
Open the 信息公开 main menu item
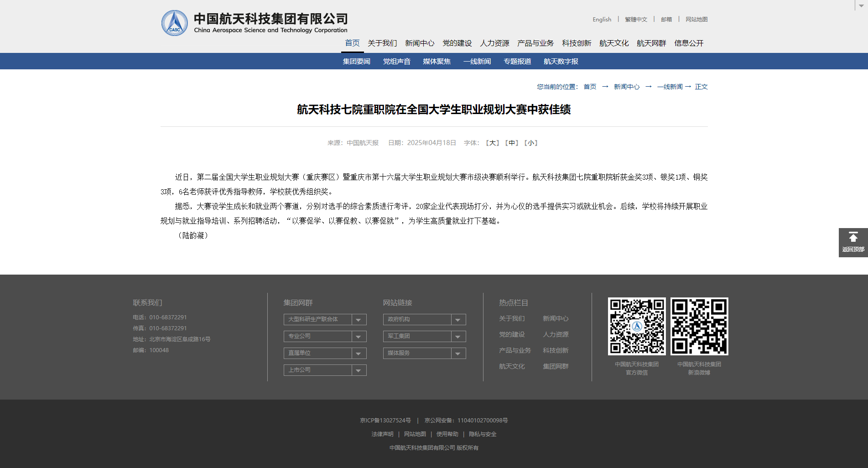[x=689, y=43]
